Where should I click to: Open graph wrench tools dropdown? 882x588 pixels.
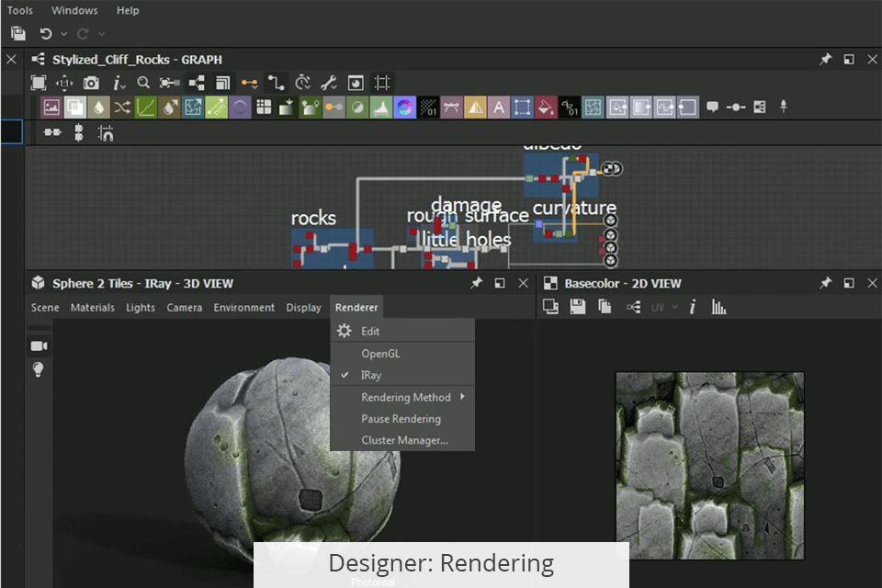(329, 84)
